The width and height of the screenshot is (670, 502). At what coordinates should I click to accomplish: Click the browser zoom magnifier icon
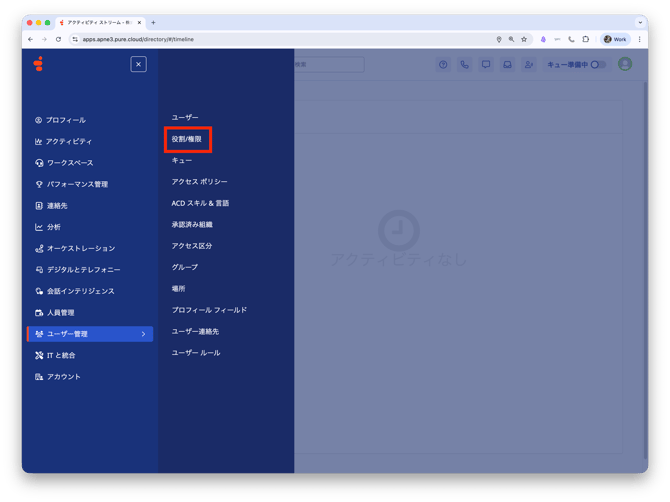click(x=511, y=39)
